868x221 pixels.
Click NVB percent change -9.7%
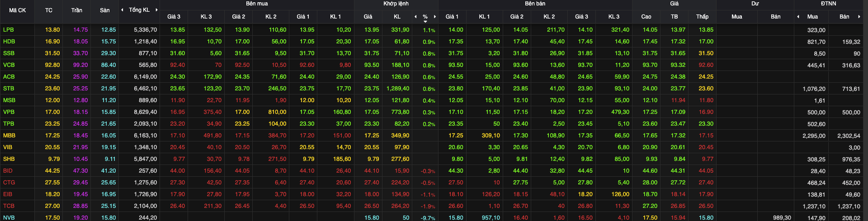point(428,218)
